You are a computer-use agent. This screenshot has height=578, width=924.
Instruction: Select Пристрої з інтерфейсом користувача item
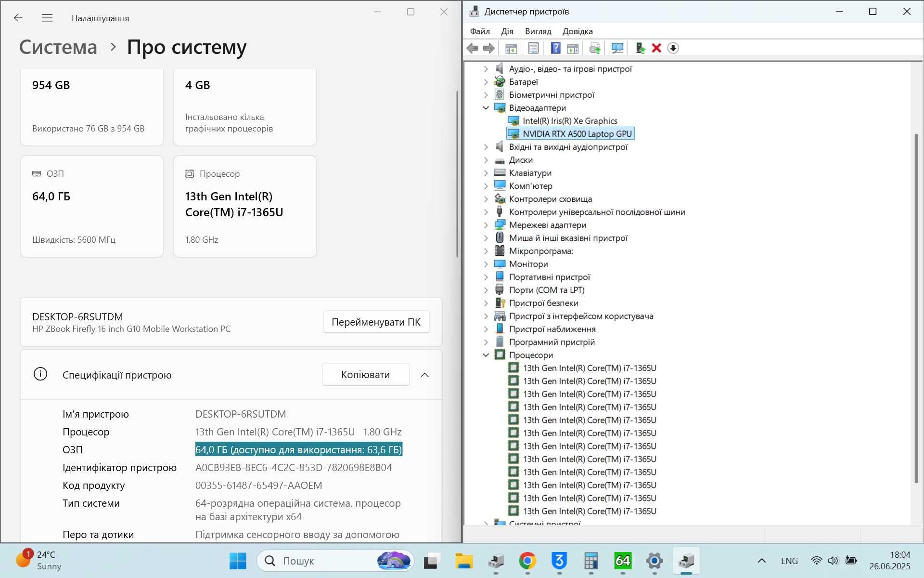coord(581,316)
